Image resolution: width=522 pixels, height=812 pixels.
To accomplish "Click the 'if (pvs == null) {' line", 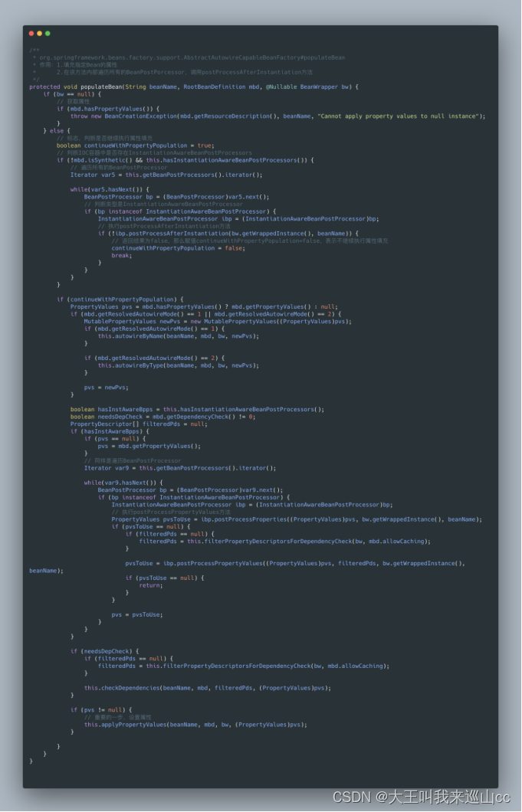I will pyautogui.click(x=115, y=439).
